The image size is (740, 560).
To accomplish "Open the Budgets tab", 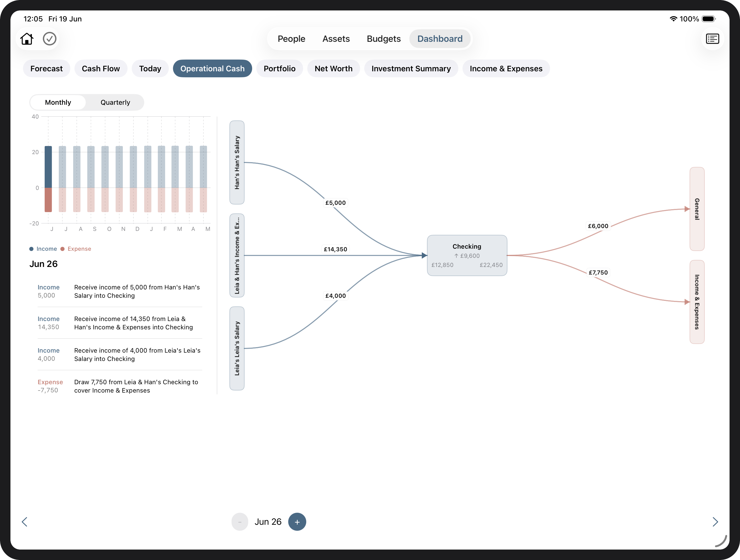I will [x=383, y=39].
